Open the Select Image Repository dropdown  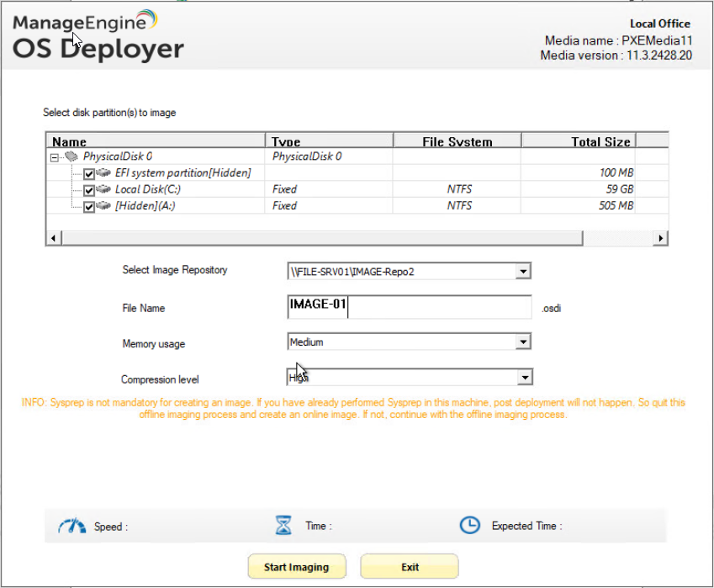coord(523,271)
